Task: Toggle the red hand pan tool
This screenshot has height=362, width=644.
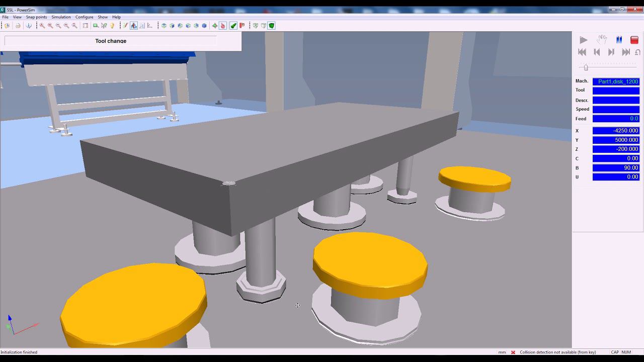Action: [x=223, y=26]
